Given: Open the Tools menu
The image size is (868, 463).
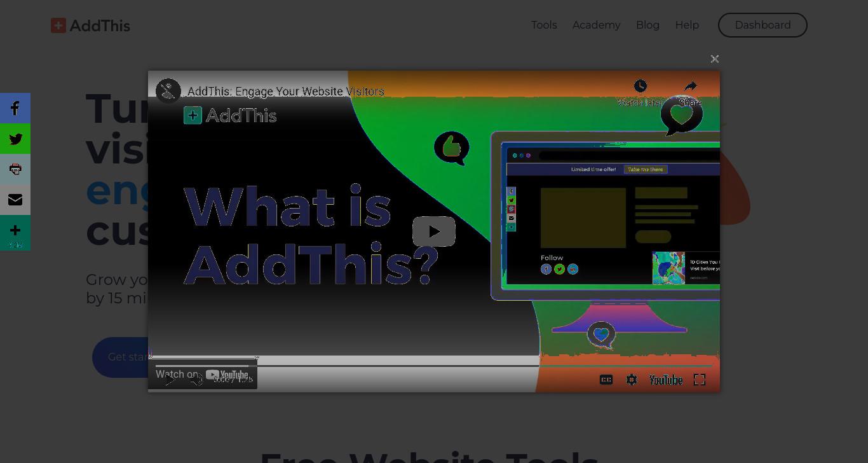Looking at the screenshot, I should coord(544,25).
